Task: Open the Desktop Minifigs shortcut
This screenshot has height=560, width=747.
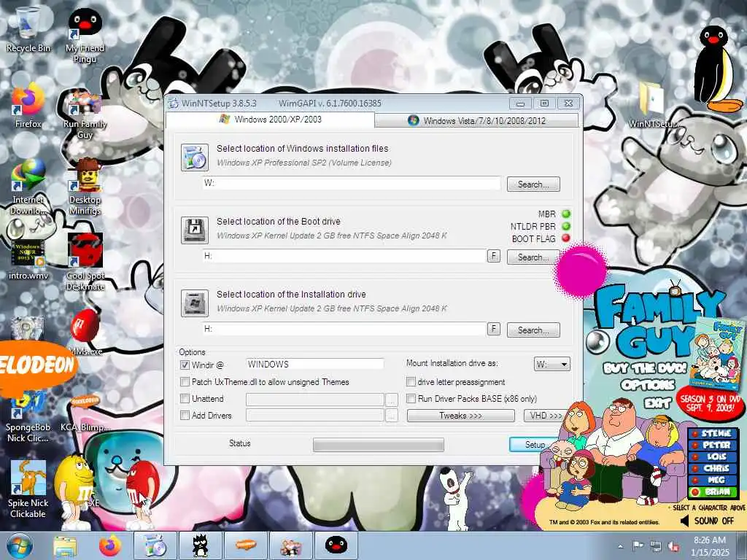Action: point(85,187)
